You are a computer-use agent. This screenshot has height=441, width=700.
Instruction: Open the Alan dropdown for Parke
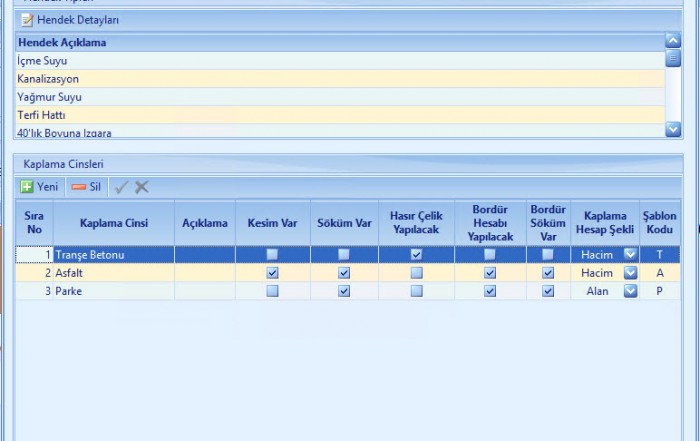click(630, 291)
